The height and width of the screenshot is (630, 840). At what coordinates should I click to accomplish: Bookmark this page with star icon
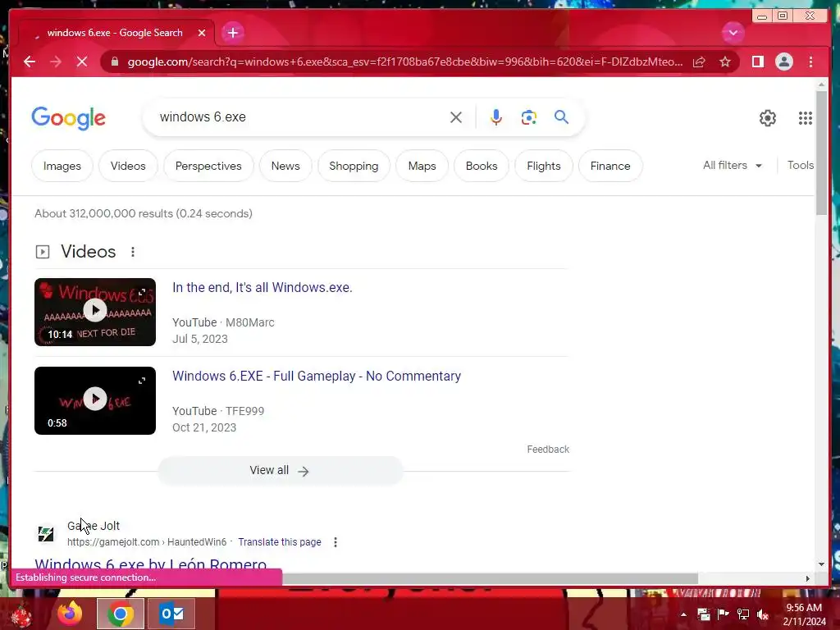[725, 62]
